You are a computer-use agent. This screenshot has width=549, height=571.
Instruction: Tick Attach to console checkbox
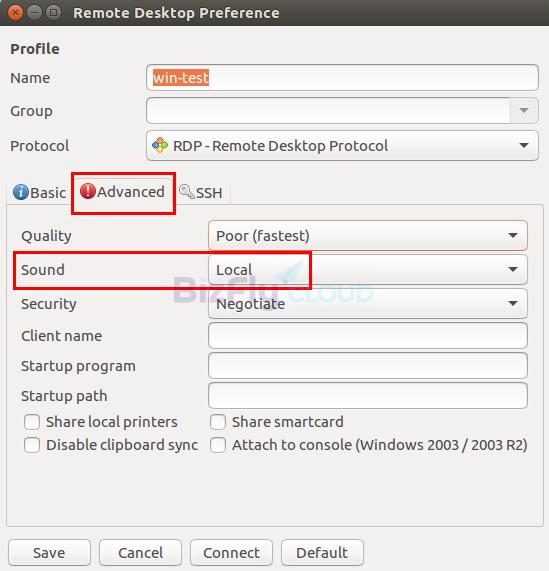(x=218, y=445)
